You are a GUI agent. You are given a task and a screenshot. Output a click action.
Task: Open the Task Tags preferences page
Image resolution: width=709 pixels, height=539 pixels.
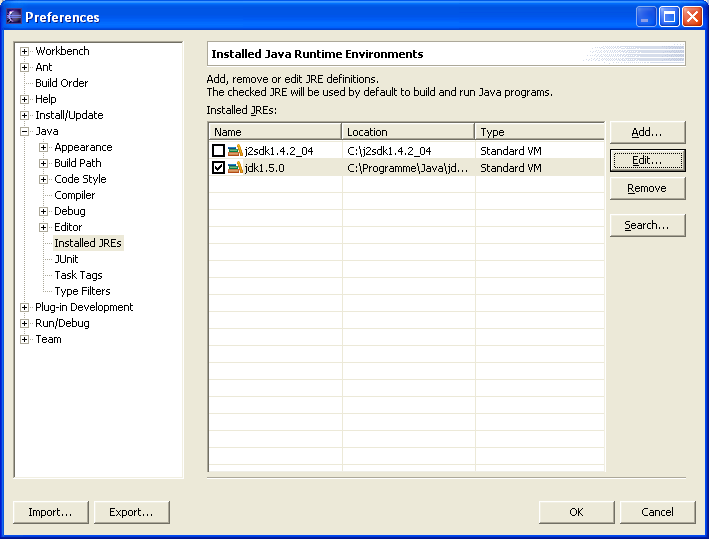(78, 275)
